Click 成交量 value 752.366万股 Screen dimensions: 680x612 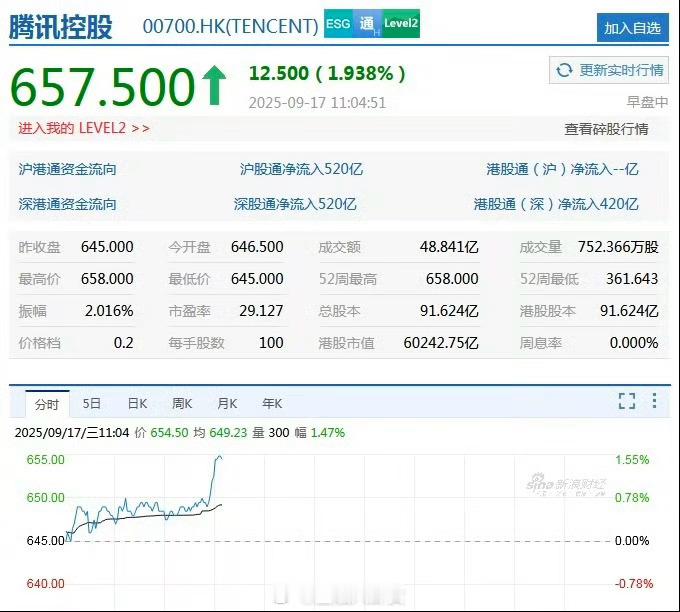(618, 247)
